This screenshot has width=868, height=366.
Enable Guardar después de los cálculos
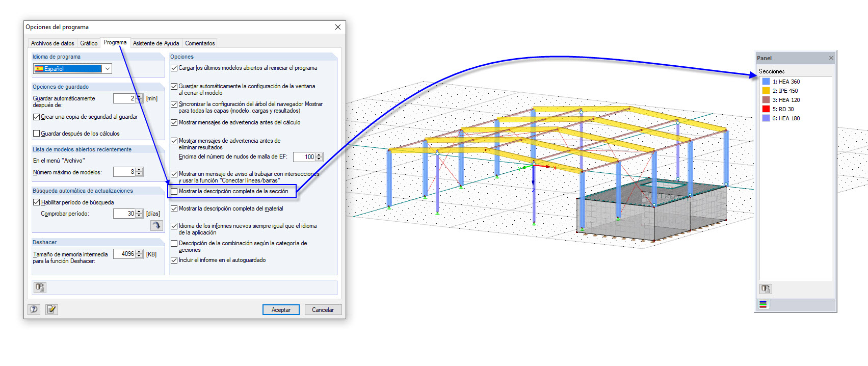(x=36, y=134)
